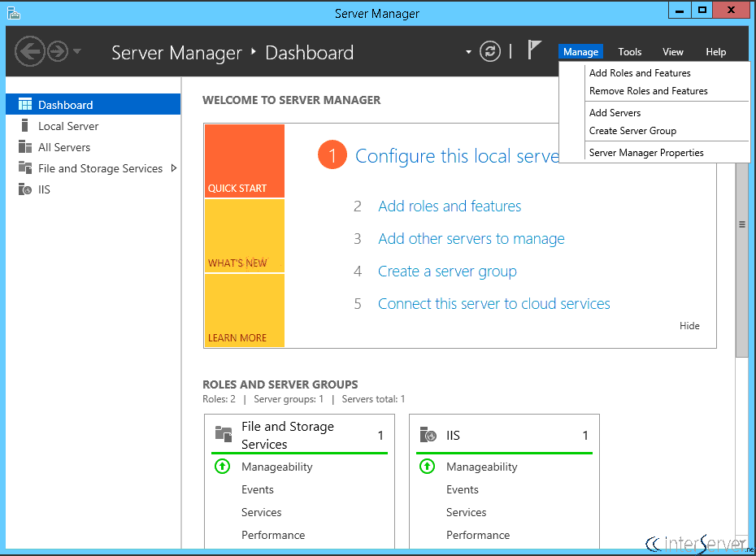Viewport: 756px width, 556px height.
Task: Click the forward navigation arrow
Action: 59,51
